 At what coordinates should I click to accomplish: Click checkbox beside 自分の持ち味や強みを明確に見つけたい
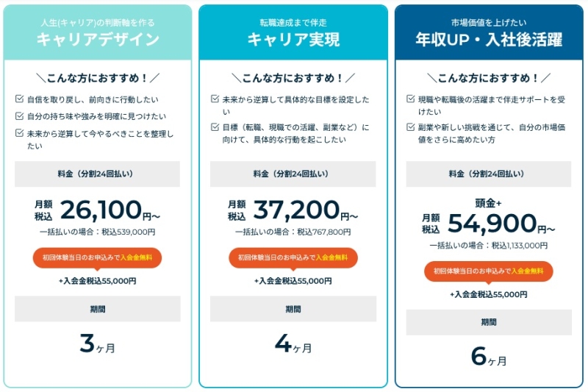19,115
